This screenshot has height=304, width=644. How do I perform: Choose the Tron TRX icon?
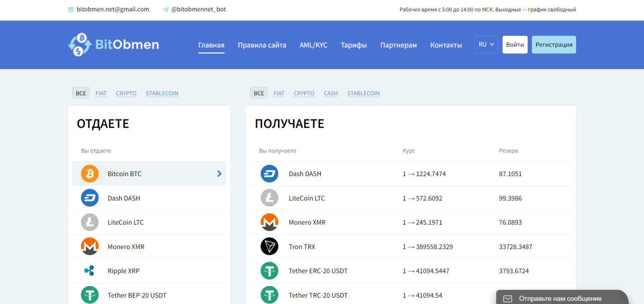[270, 247]
